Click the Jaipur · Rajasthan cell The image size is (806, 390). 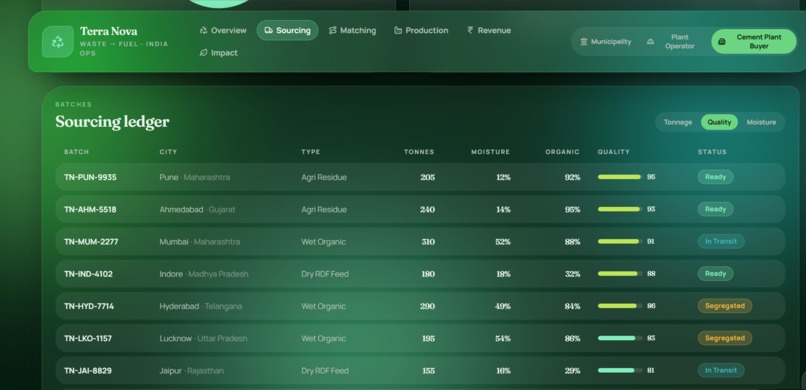(x=191, y=370)
